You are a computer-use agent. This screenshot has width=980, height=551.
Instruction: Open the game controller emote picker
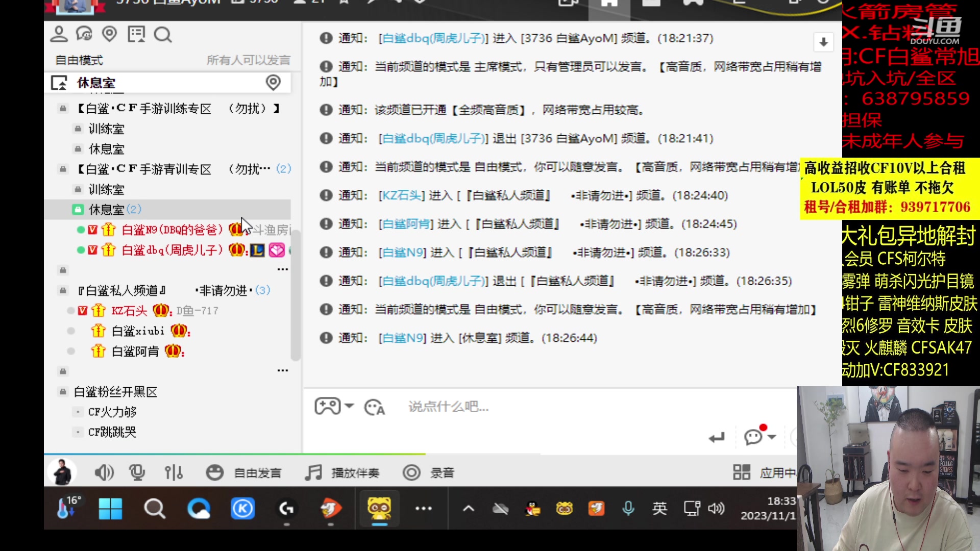click(x=327, y=406)
